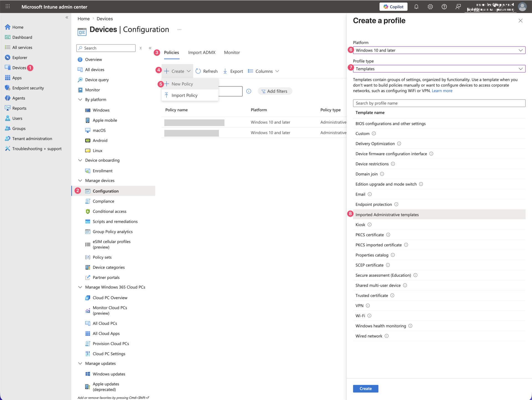Open the settings gear in header
Image resolution: width=532 pixels, height=400 pixels.
[x=430, y=7]
